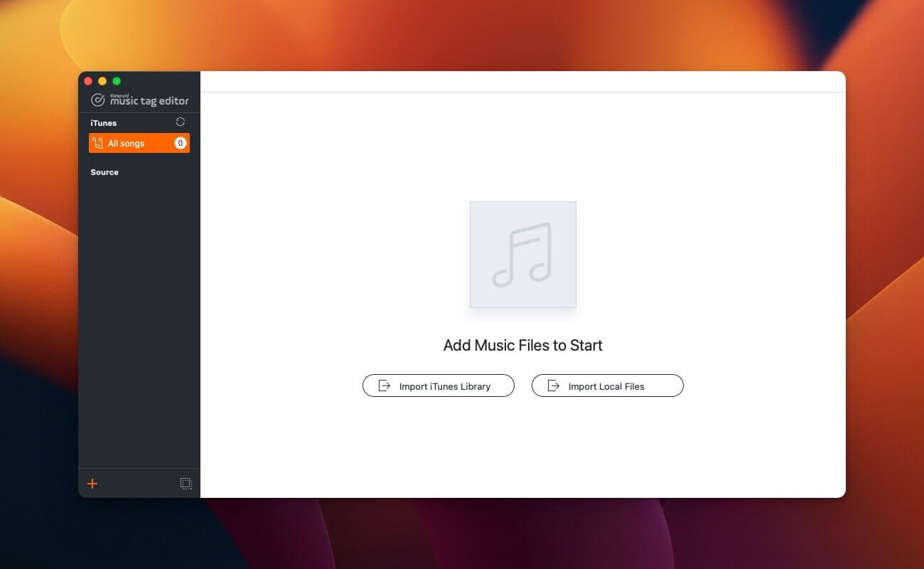Click the Add Music Files to Start heading
Image resolution: width=924 pixels, height=569 pixels.
click(x=522, y=345)
